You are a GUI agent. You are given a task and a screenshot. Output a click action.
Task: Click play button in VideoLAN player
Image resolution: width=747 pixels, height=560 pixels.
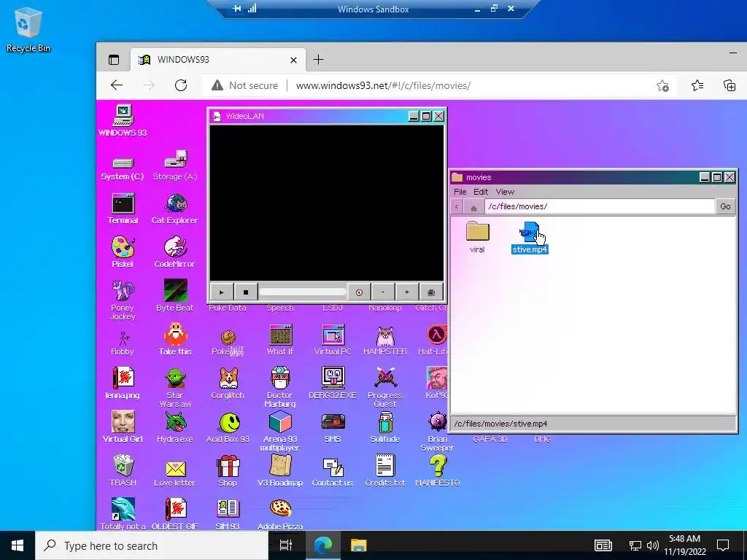tap(222, 292)
